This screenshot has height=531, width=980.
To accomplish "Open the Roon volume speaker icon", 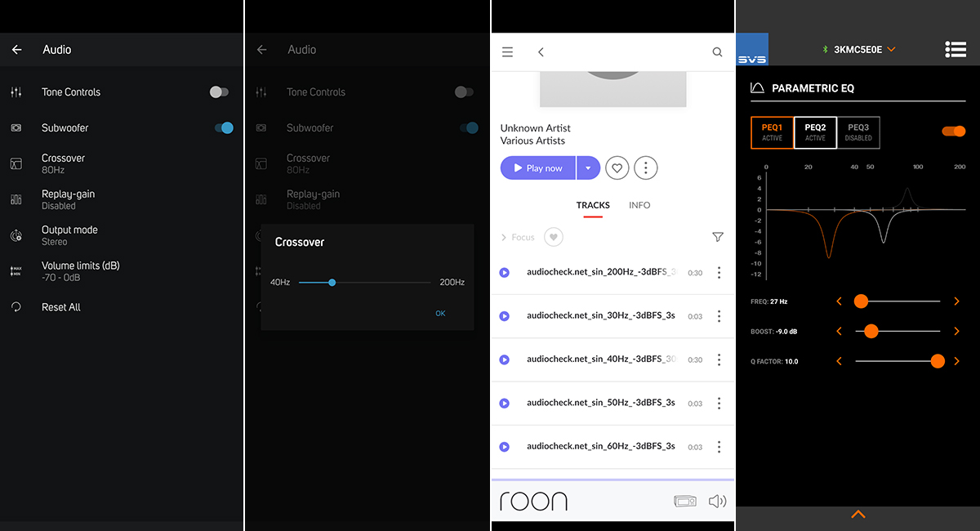I will tap(717, 502).
